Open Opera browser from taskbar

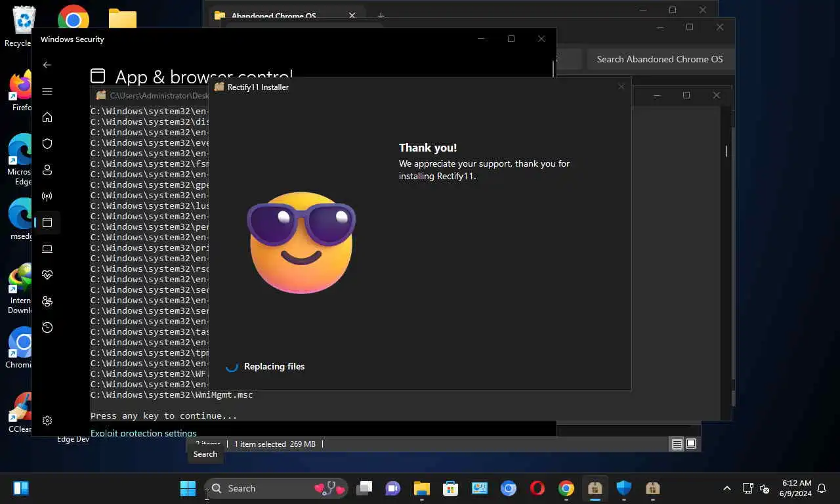pyautogui.click(x=537, y=488)
